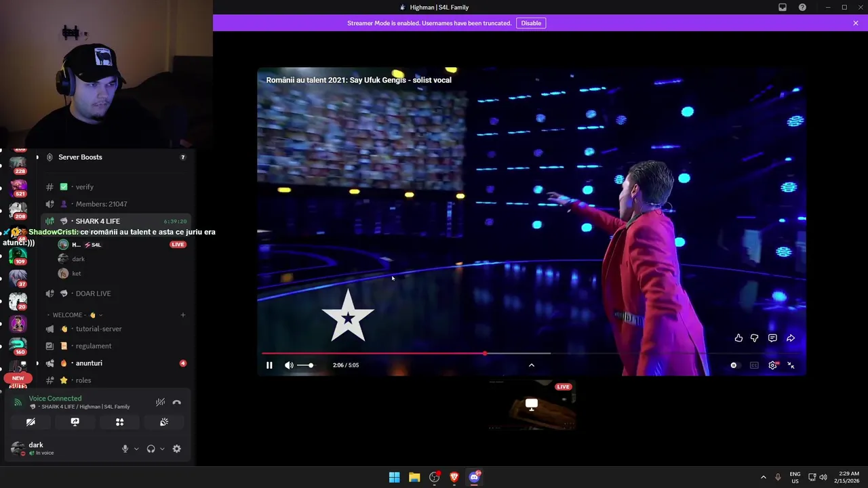Jump to NEW unread servers pill
Viewport: 868px width, 488px height.
pos(18,378)
